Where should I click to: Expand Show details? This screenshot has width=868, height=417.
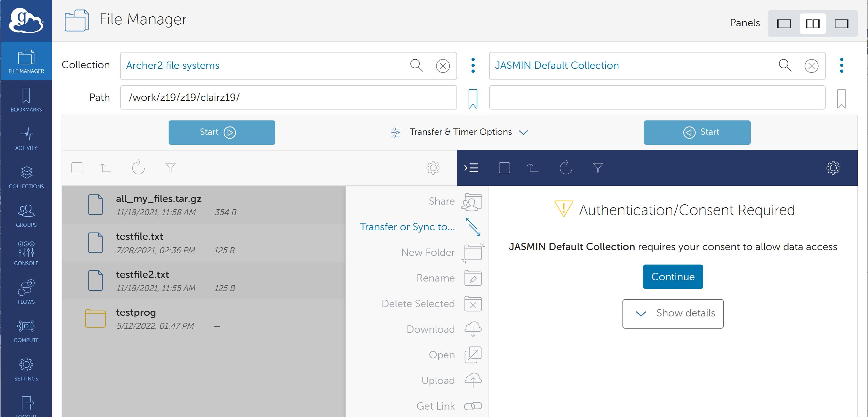[673, 314]
